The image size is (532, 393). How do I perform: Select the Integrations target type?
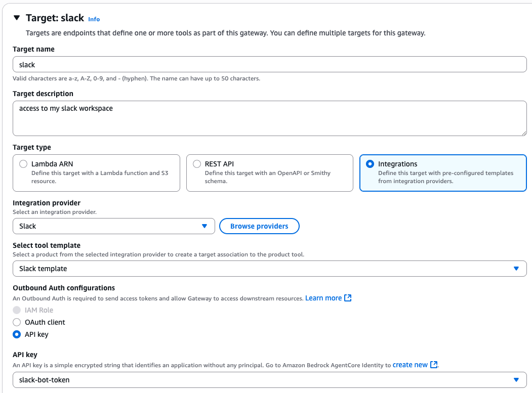coord(370,164)
